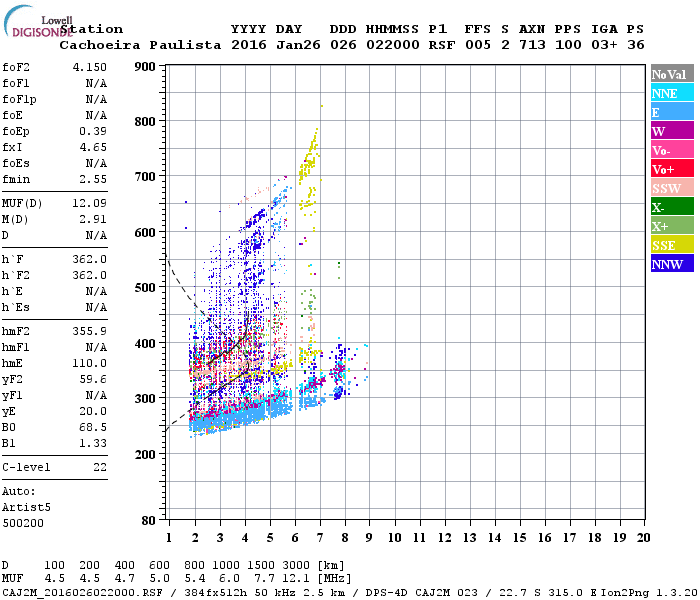Select the SSE legend swatch
This screenshot has height=600, width=700.
(672, 245)
